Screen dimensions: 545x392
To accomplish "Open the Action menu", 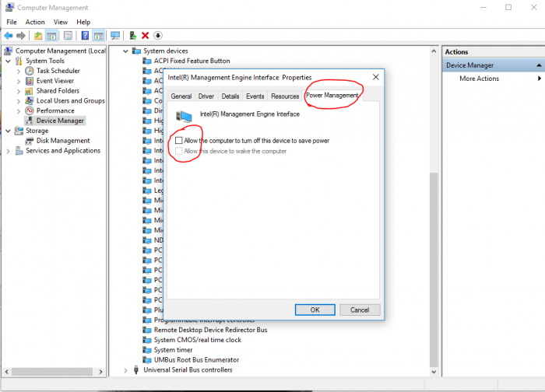I will (x=35, y=22).
